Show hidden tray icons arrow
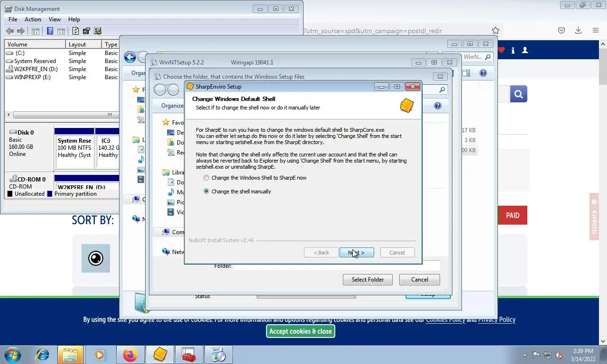The height and width of the screenshot is (364, 607). [x=524, y=355]
